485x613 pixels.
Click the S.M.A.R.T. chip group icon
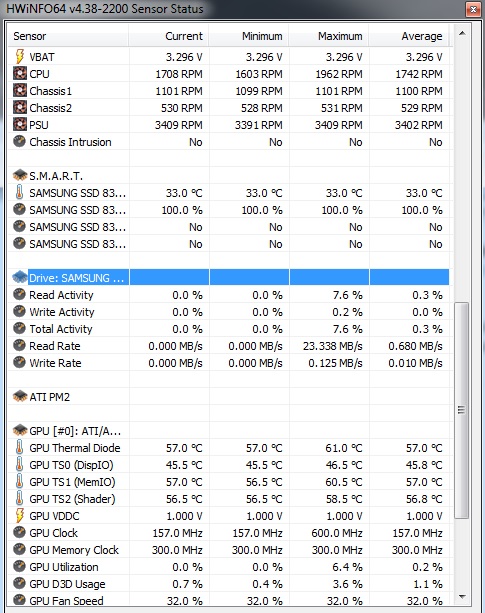click(x=20, y=176)
